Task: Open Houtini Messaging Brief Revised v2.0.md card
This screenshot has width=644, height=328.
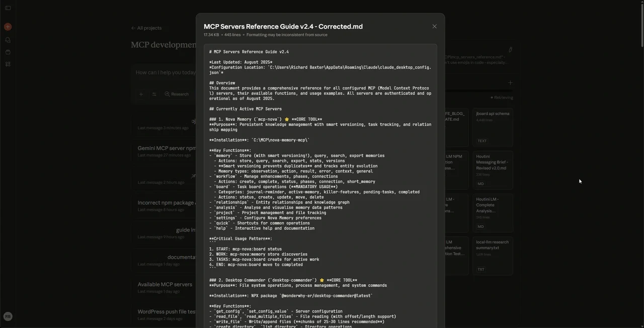Action: [493, 170]
